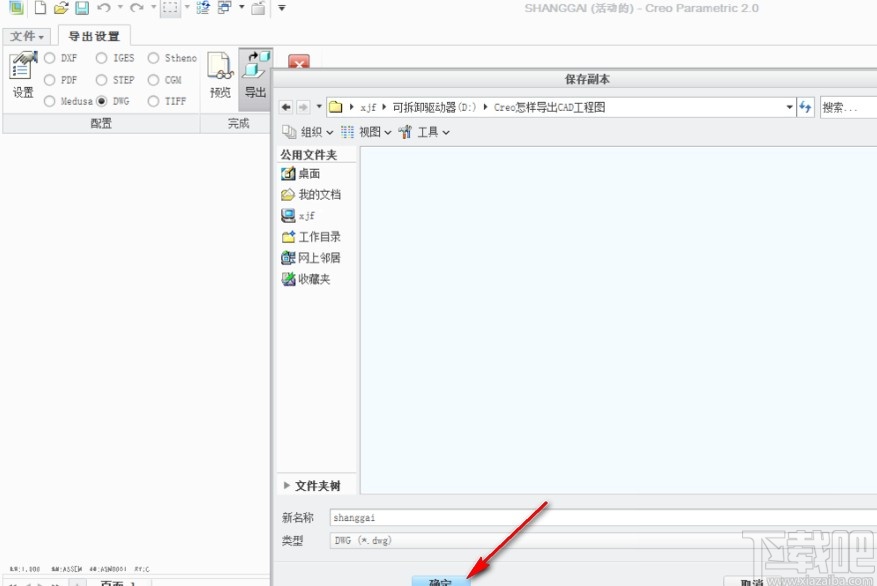Go to 桌面 in common folders
The height and width of the screenshot is (586, 877).
point(301,174)
